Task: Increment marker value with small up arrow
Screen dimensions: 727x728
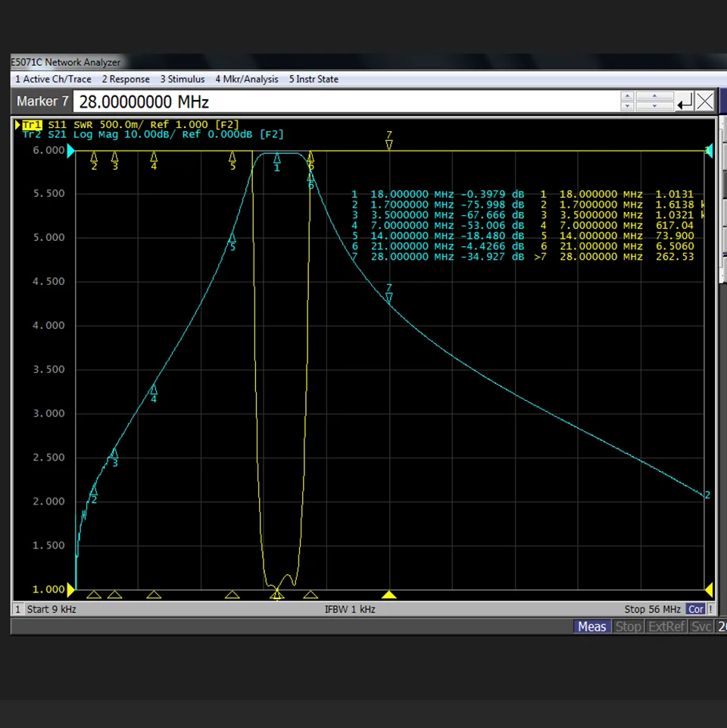Action: (627, 96)
